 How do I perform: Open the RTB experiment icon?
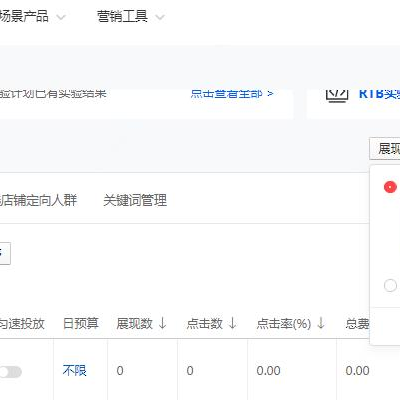pos(337,95)
